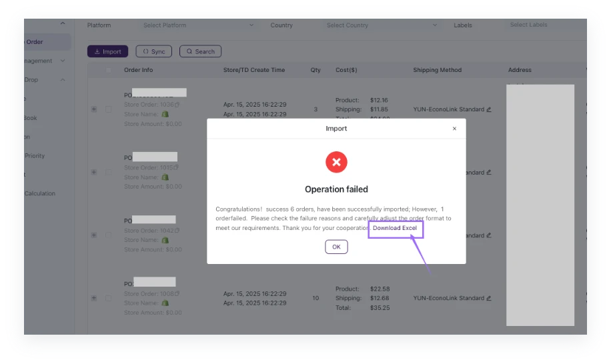The image size is (611, 364).
Task: Close the Import dialog with X
Action: tap(454, 129)
